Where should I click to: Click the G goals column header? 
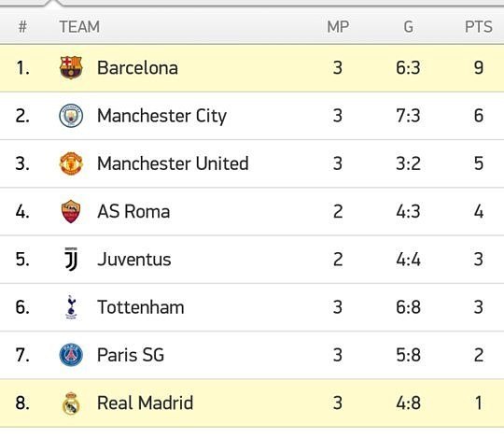(x=408, y=27)
